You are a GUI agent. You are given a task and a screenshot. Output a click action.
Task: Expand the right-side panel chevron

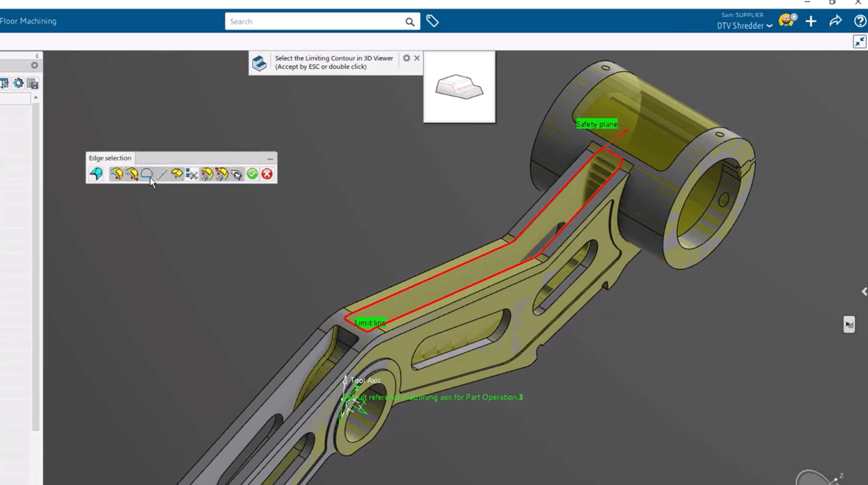pos(863,291)
